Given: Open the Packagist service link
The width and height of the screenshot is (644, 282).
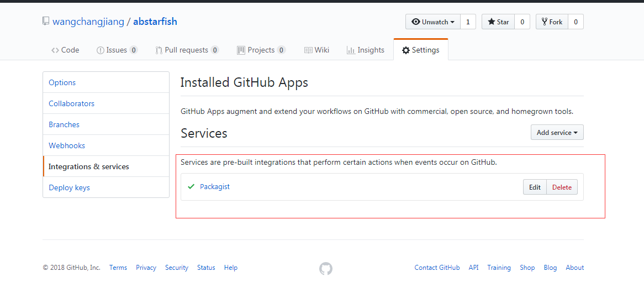Looking at the screenshot, I should pyautogui.click(x=214, y=187).
